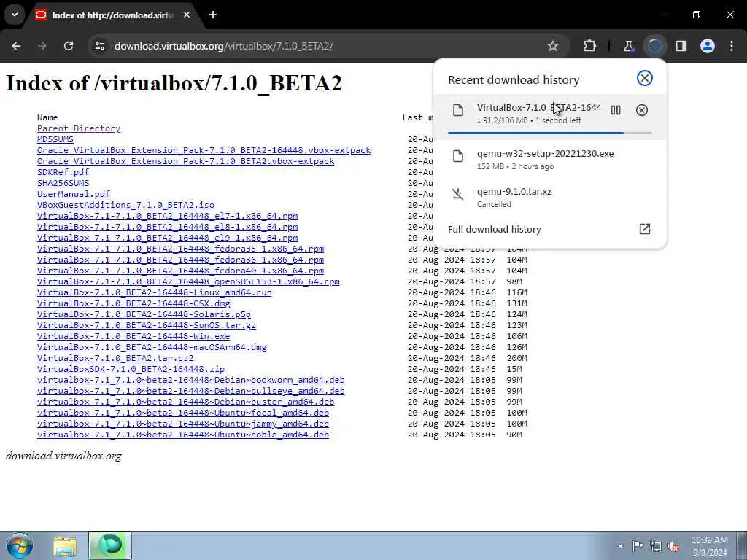Close the Recent download history popup
Viewport: 747px width, 560px height.
tap(645, 78)
